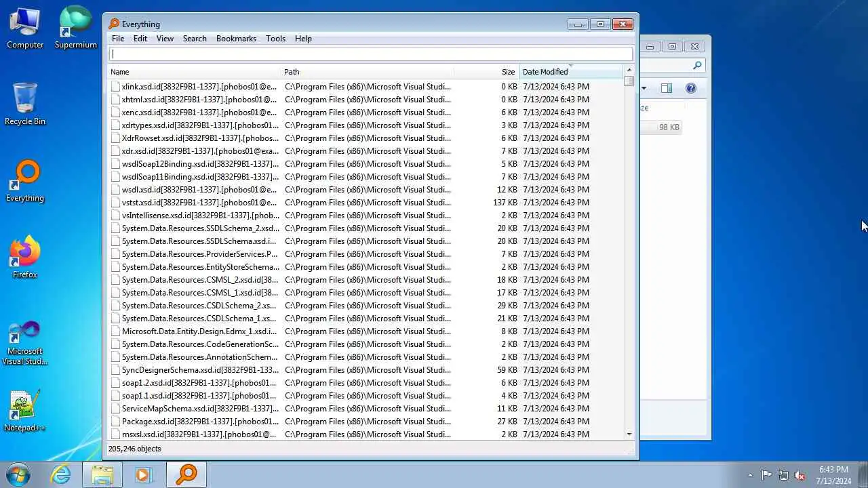The image size is (868, 488).
Task: Sort by Path column header
Action: coord(368,72)
